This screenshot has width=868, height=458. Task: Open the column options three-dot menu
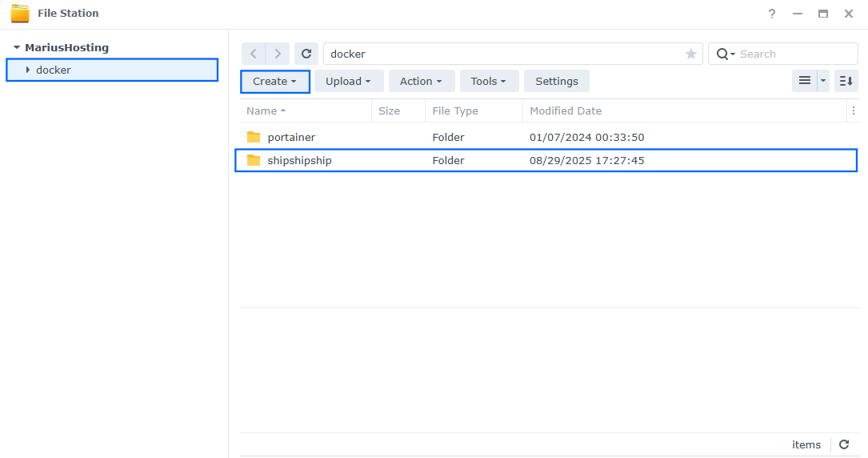853,110
